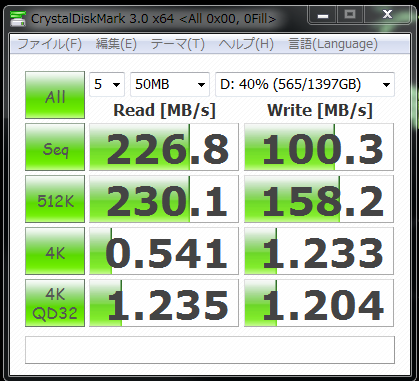419x381 pixels.
Task: Click the empty comment field at bottom
Action: click(210, 350)
